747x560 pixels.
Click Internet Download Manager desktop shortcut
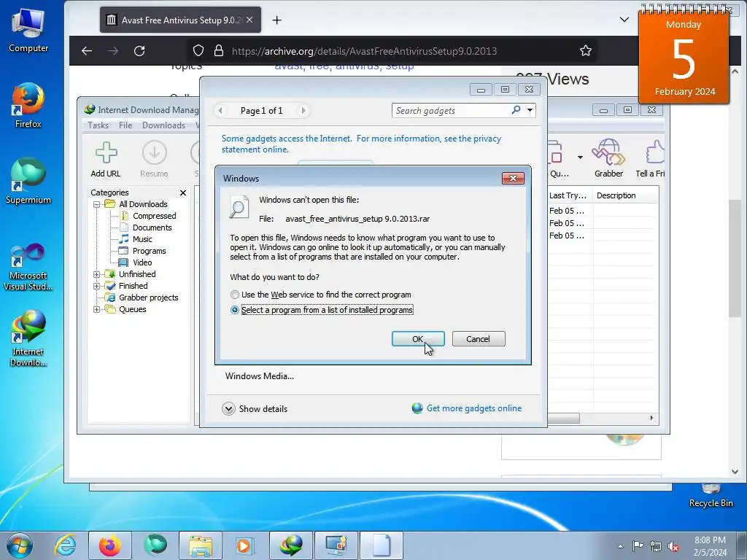click(28, 338)
